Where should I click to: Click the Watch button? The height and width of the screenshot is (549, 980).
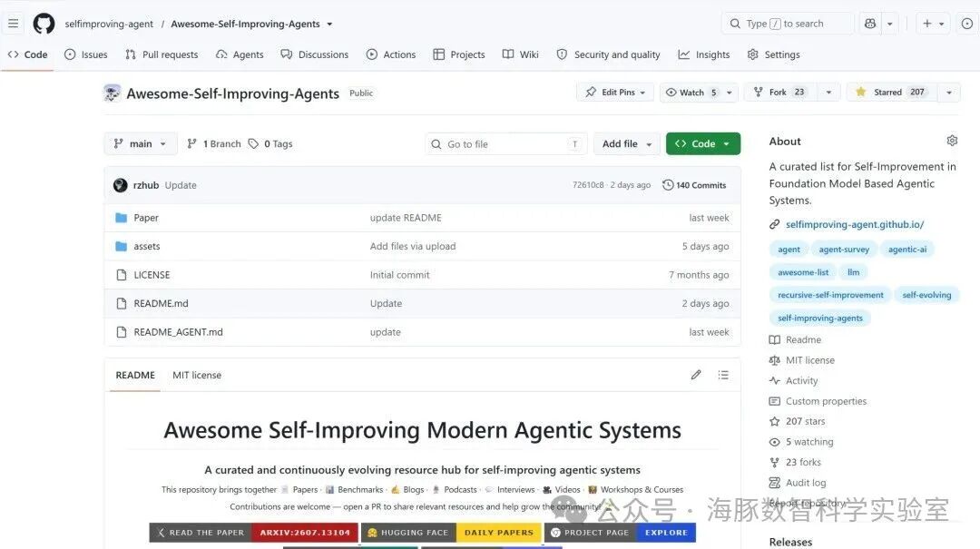click(x=691, y=92)
